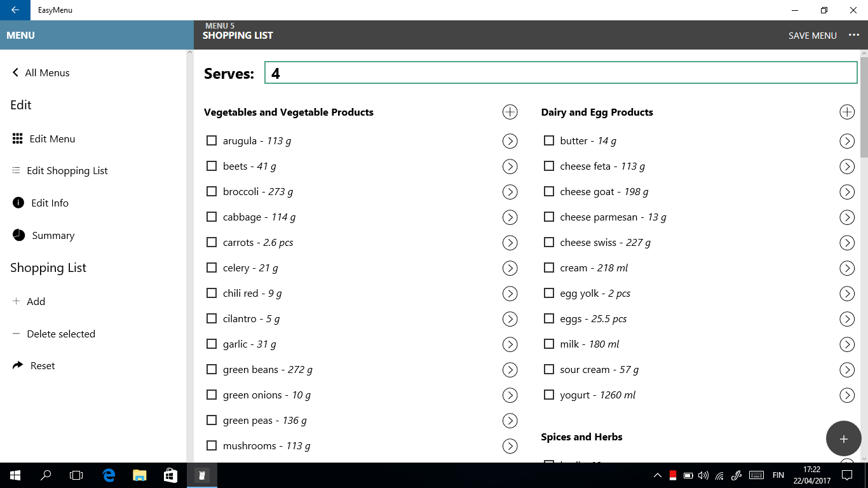This screenshot has width=868, height=488.
Task: Open Action Center notifications icon
Action: pyautogui.click(x=846, y=475)
